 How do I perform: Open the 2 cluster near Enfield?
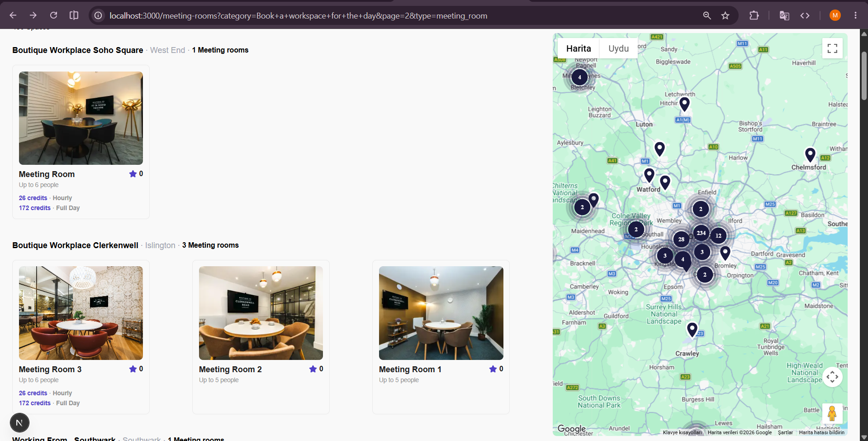[x=701, y=209]
